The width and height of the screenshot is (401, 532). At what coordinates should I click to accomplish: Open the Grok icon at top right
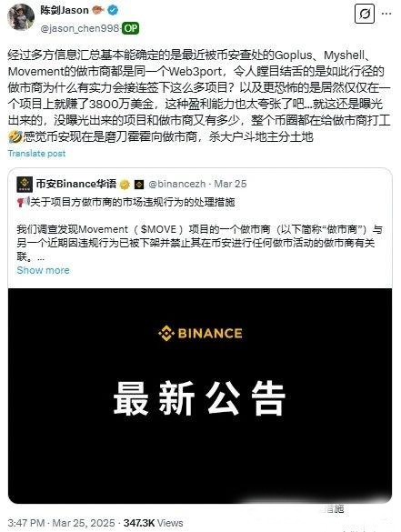point(365,14)
